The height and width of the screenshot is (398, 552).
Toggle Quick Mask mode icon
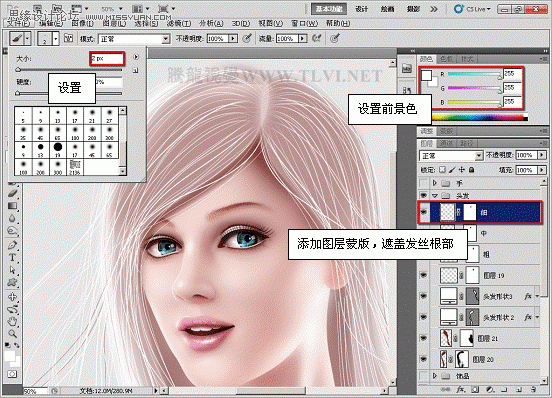pyautogui.click(x=12, y=374)
